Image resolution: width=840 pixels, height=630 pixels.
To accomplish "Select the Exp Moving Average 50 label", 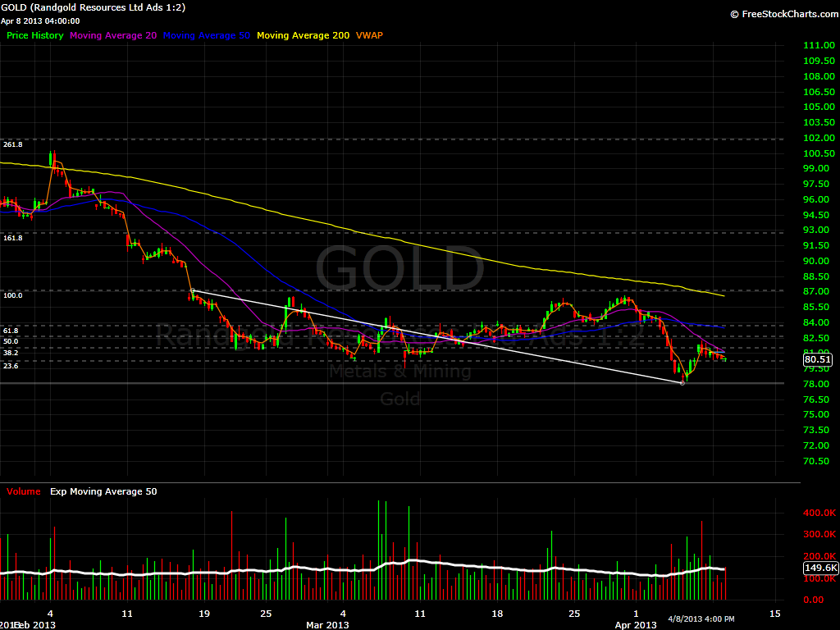I will coord(103,491).
